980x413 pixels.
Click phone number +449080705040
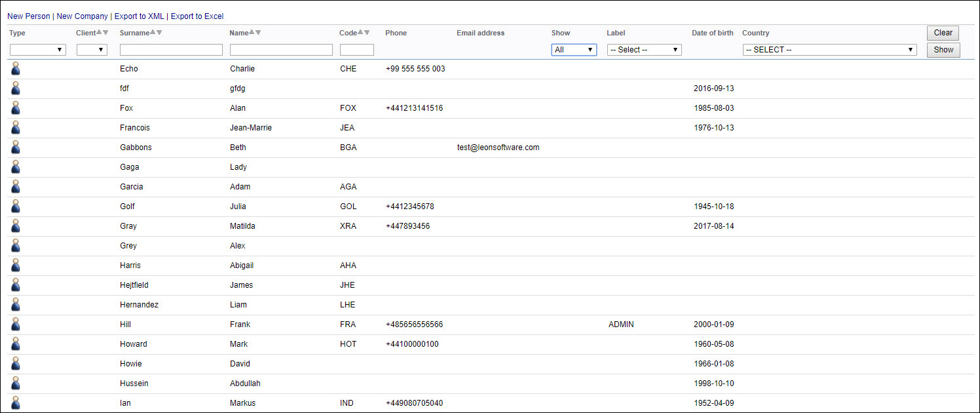pos(415,403)
